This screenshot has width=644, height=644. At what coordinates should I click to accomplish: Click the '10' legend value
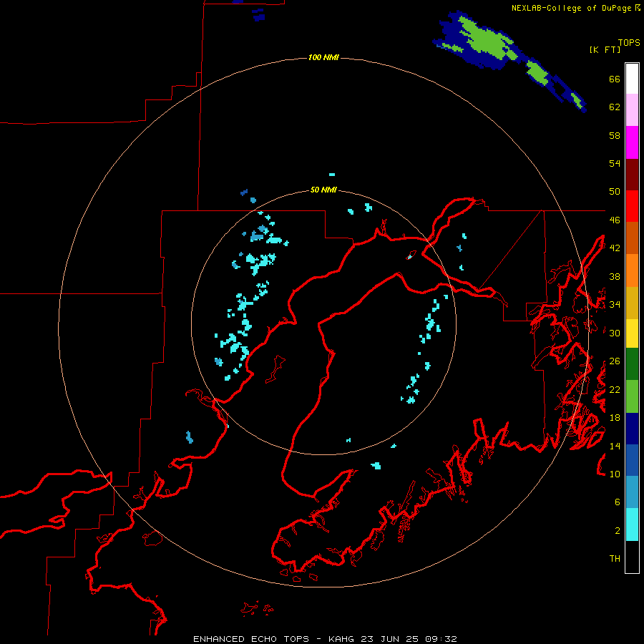615,474
